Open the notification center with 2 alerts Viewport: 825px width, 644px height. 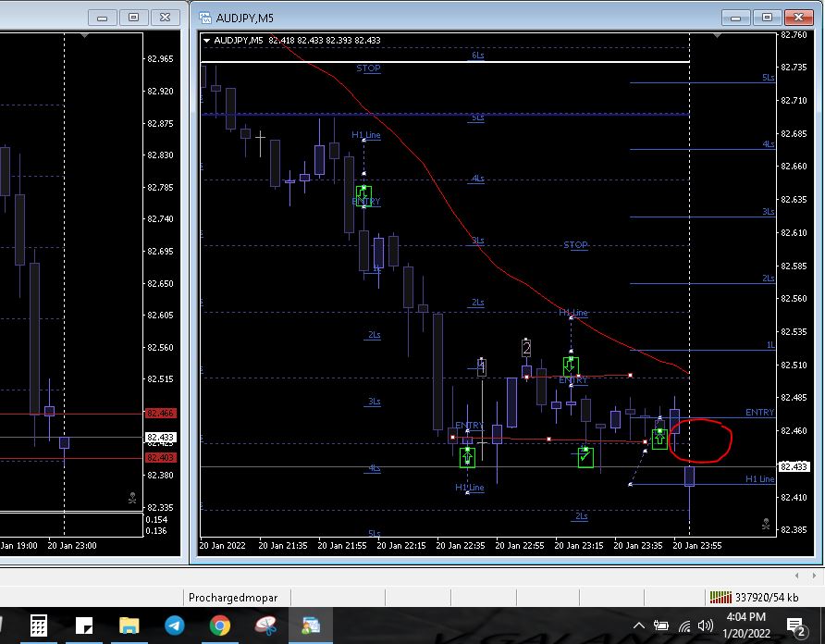[795, 626]
